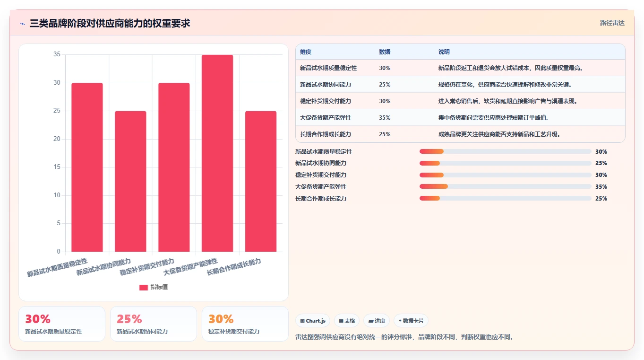Click the table note starting 规格仍在变化
The width and height of the screenshot is (644, 360).
[x=505, y=85]
